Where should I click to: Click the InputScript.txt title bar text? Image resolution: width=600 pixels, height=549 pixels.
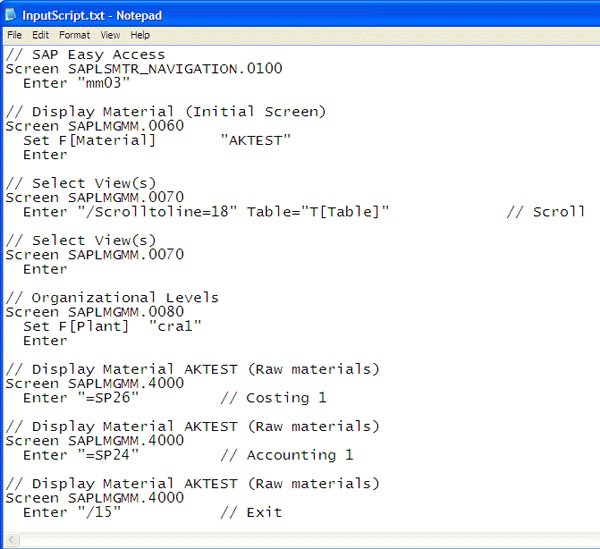[92, 16]
